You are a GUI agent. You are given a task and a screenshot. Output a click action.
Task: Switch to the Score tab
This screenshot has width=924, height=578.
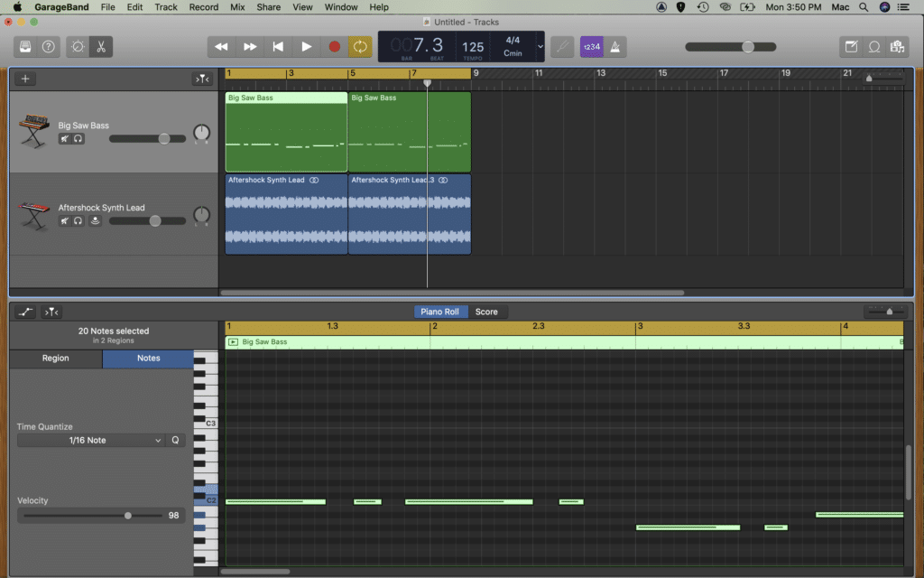click(486, 312)
